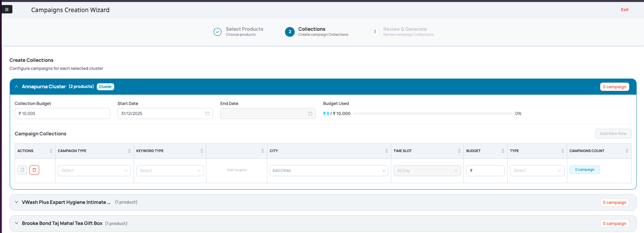This screenshot has width=644, height=233.
Task: Click step 3 Review circle
Action: [x=375, y=32]
